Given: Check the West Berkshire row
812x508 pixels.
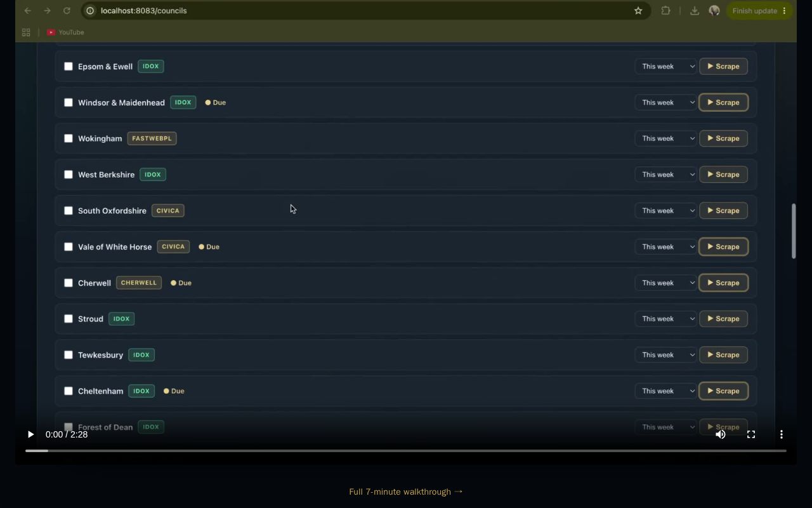Looking at the screenshot, I should [69, 175].
